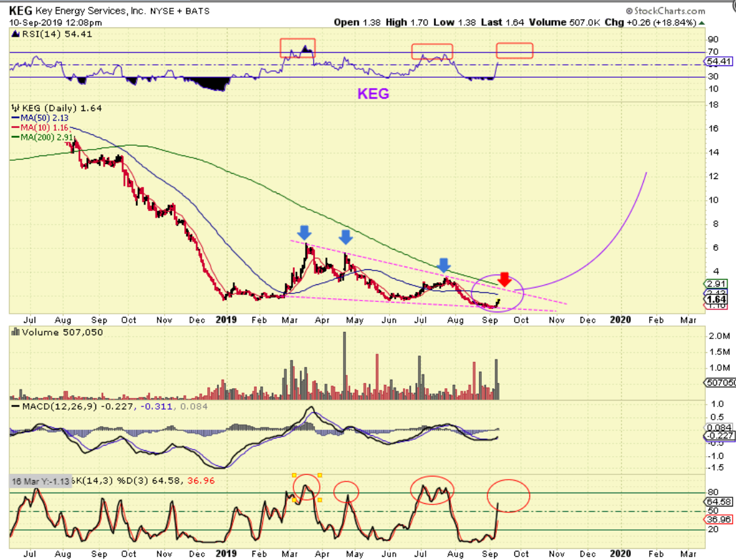Click the NYSE + BATS exchange label

pyautogui.click(x=180, y=11)
